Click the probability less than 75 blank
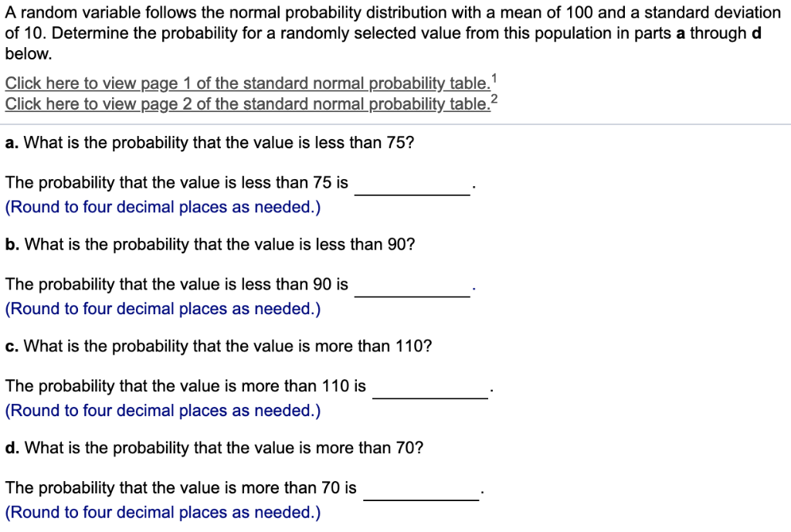 click(x=412, y=185)
